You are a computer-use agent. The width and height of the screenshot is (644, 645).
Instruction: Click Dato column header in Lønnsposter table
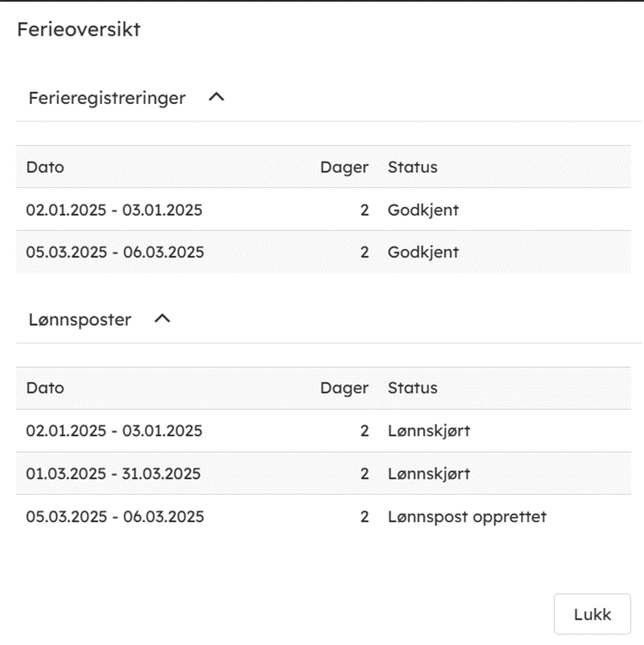(45, 388)
